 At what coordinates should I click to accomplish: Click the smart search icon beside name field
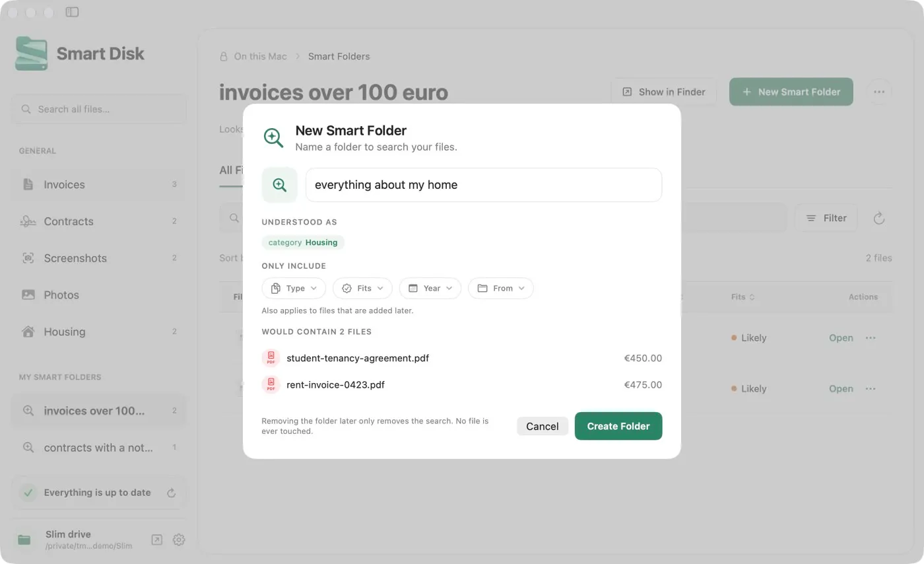pyautogui.click(x=280, y=185)
